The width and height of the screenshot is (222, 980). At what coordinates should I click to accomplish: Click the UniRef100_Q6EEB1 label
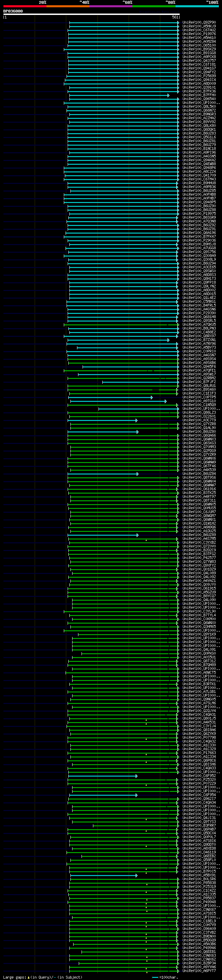199,951
